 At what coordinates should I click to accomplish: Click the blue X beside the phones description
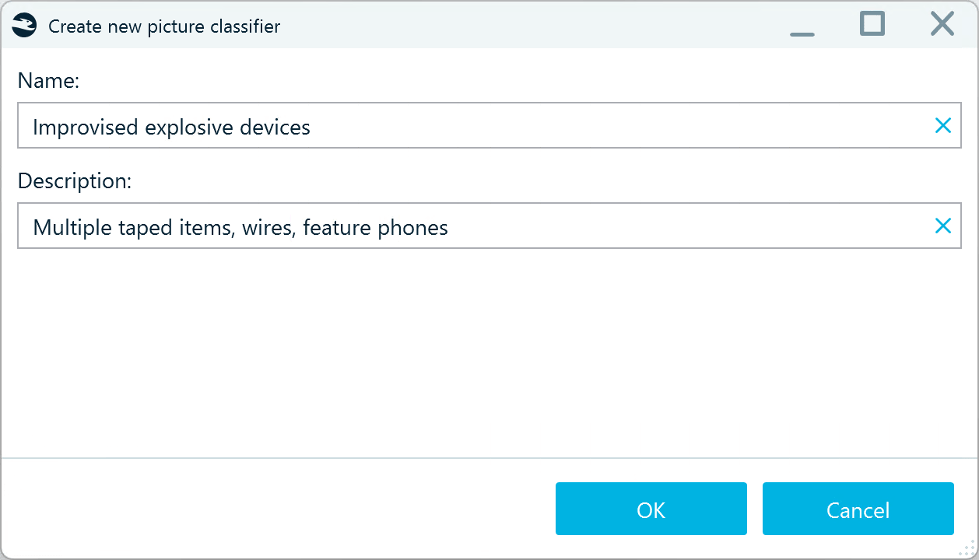943,226
